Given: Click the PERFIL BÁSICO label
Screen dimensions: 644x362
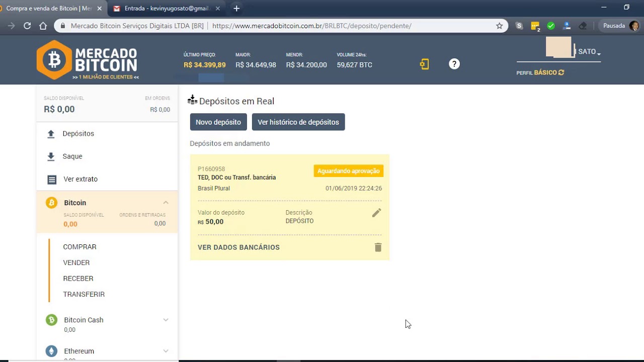Looking at the screenshot, I should (x=536, y=73).
